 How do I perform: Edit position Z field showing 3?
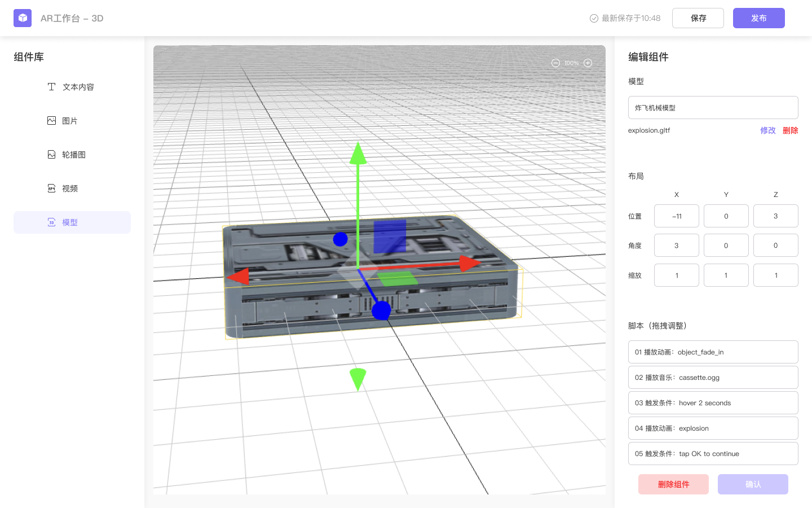pos(776,216)
